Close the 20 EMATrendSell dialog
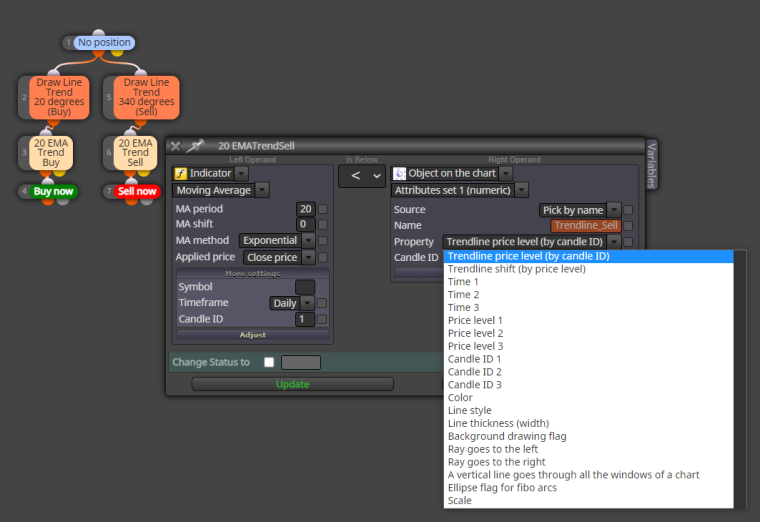Screen dimensions: 760x522 point(175,146)
